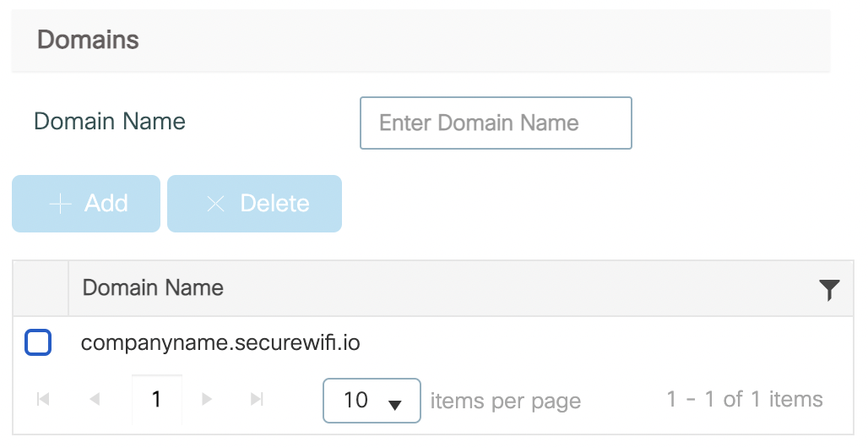Click the dropdown arrow next to 10

tap(394, 405)
